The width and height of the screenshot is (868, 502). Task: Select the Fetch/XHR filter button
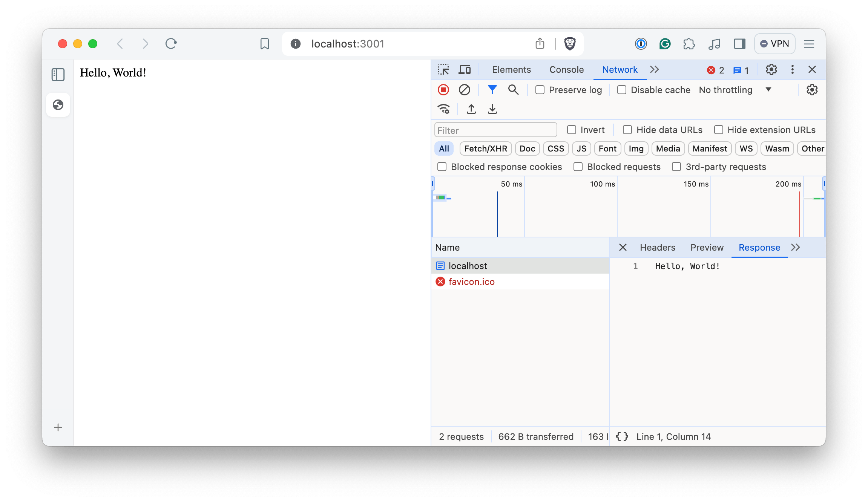tap(486, 148)
